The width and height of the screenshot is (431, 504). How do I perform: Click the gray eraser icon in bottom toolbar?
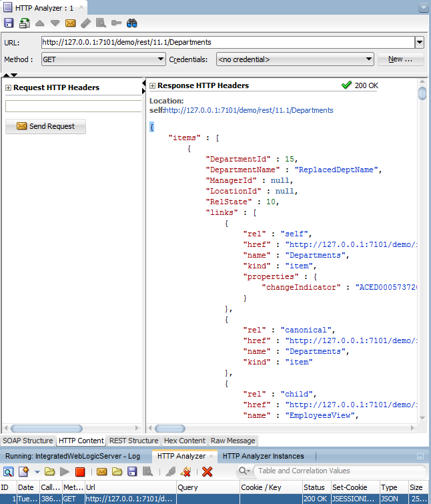[x=171, y=471]
